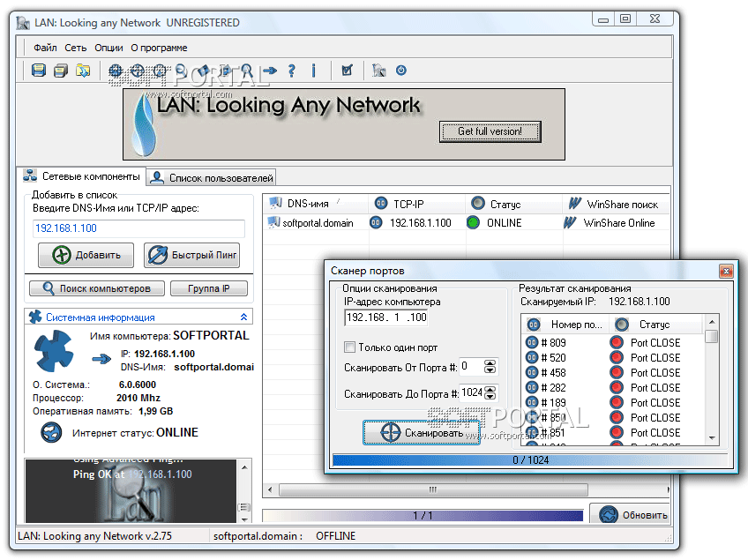Click the question mark help toolbar icon

(291, 71)
